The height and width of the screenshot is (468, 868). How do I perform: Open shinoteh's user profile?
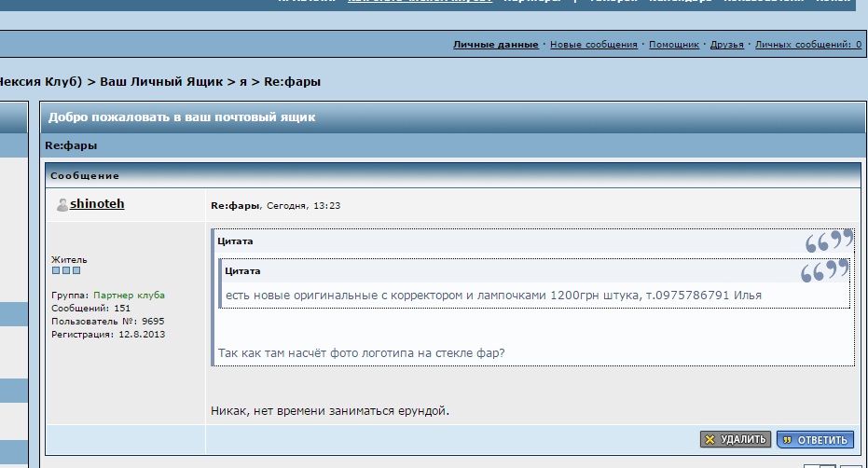click(x=97, y=204)
